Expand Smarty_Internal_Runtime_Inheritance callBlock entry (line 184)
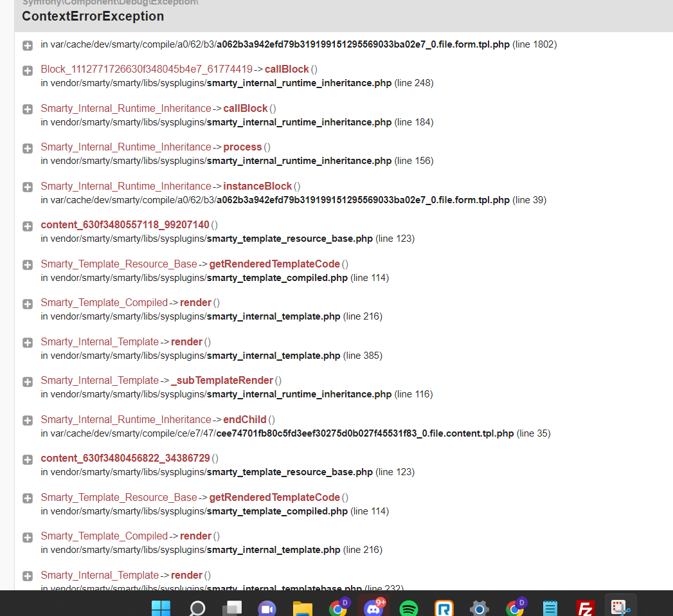This screenshot has width=673, height=616. coord(28,109)
